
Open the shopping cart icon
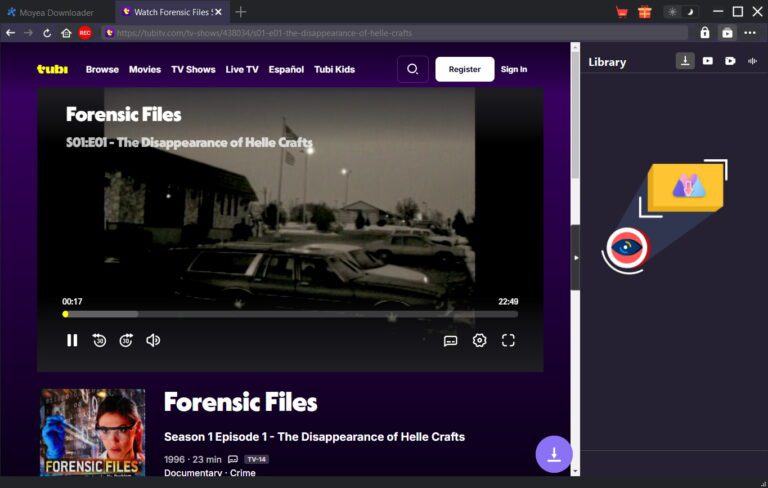click(x=622, y=12)
